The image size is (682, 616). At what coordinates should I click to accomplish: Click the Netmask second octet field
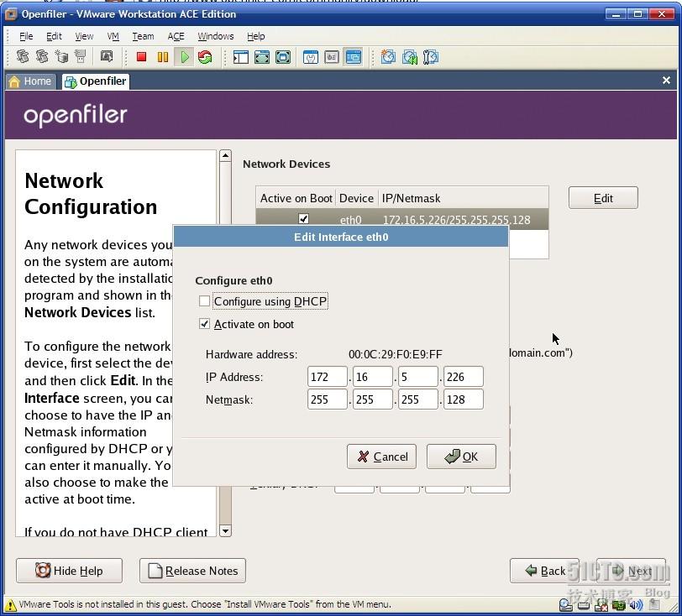point(373,399)
